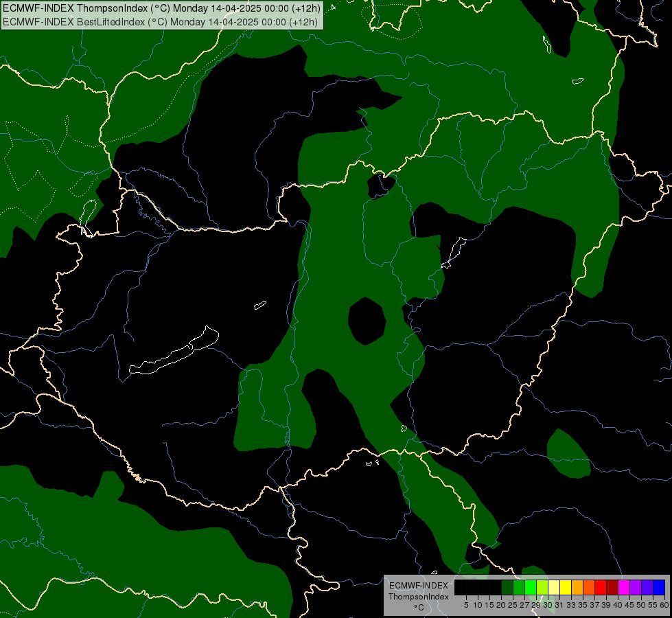Click the long white lake outline on map
The width and height of the screenshot is (672, 618).
[174, 350]
